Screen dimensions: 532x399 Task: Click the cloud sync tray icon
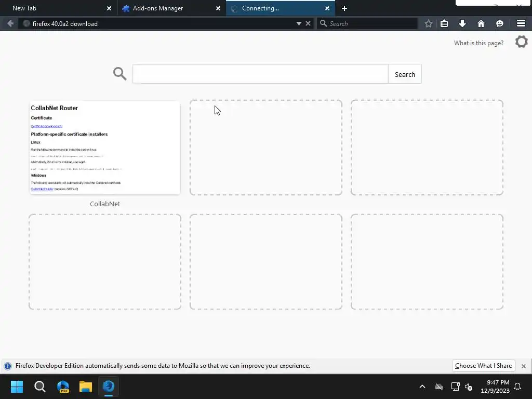[x=438, y=387]
